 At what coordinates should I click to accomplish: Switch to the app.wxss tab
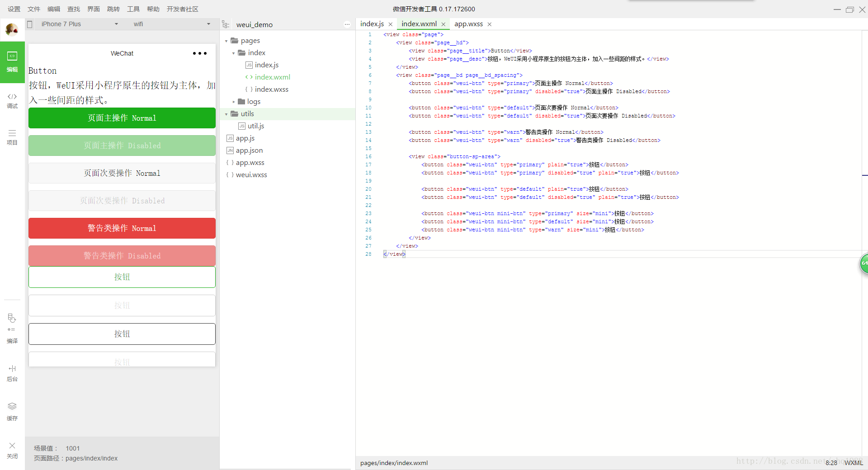468,24
